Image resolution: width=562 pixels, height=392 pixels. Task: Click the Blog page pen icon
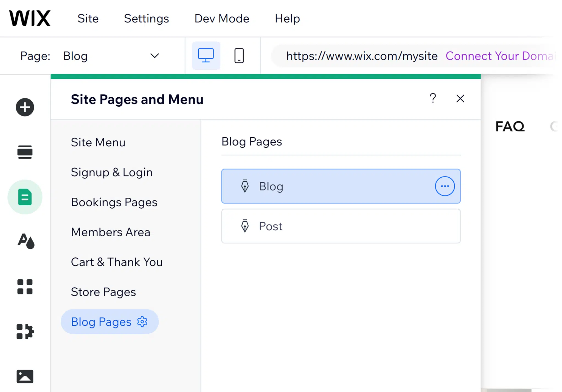(x=245, y=186)
